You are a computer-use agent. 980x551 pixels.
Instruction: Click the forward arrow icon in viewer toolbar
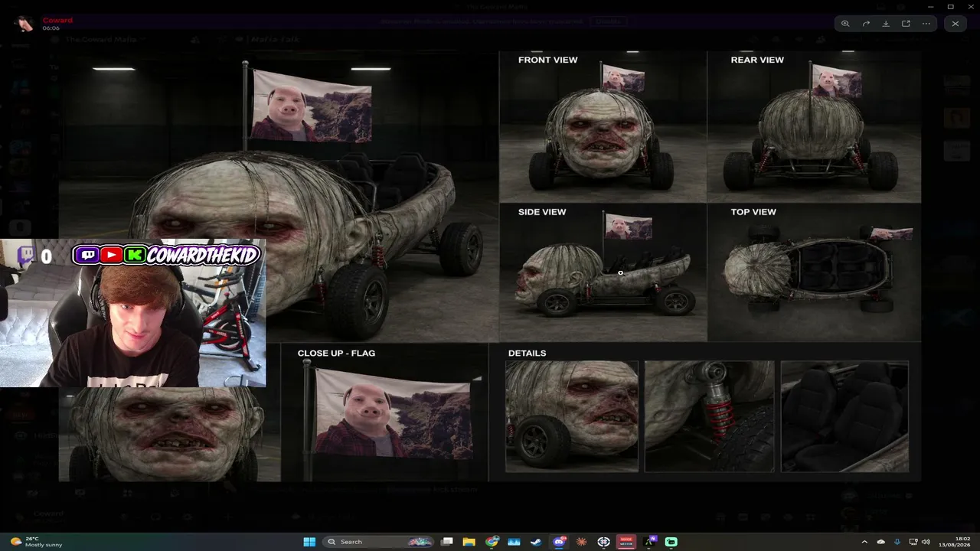[x=866, y=24]
